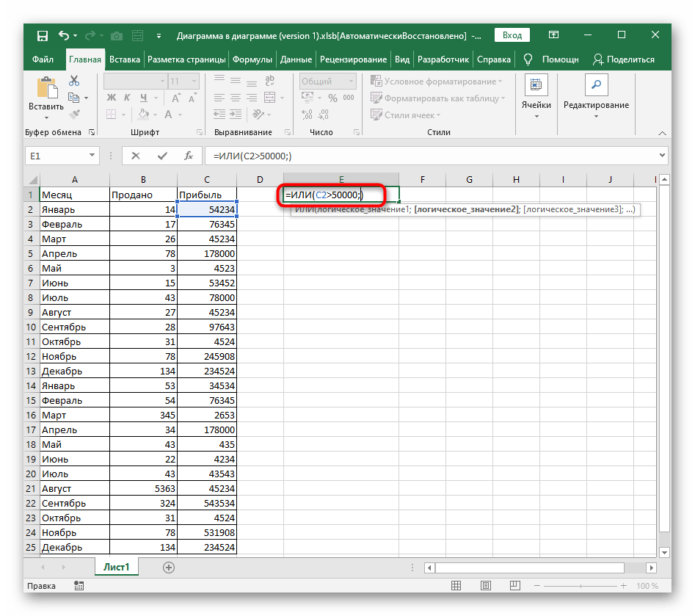
Task: Expand the Name Box dropdown
Action: click(x=92, y=156)
